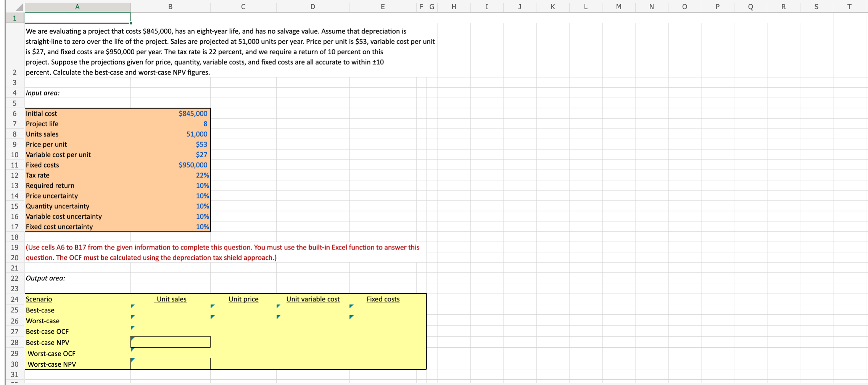Select the Fixed costs value $950,000
Image resolution: width=868 pixels, height=385 pixels.
click(x=171, y=165)
